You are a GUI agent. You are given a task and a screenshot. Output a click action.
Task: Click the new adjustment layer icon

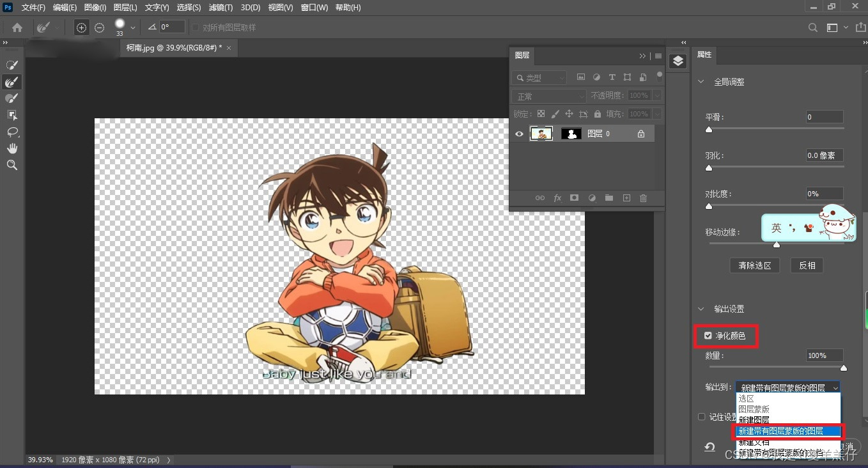point(592,198)
